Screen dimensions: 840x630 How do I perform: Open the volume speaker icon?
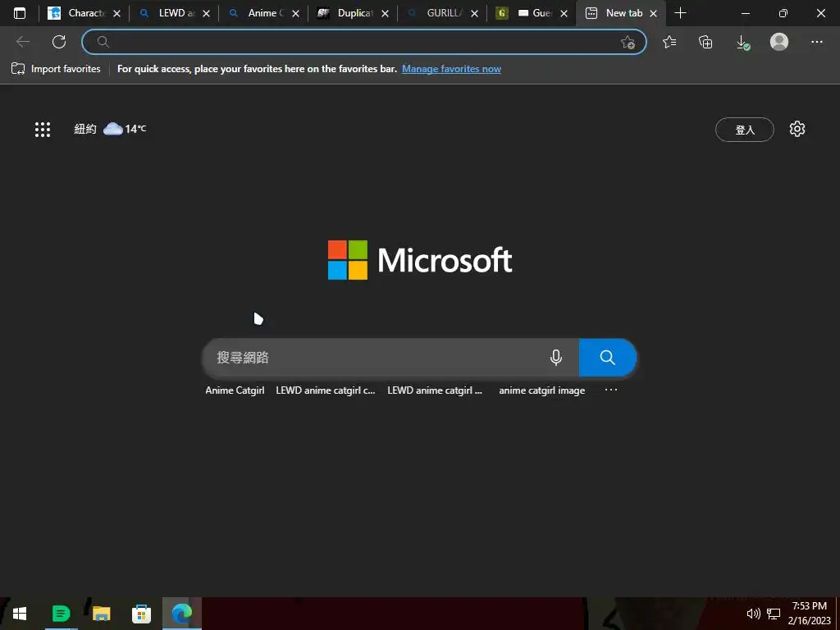coord(753,614)
